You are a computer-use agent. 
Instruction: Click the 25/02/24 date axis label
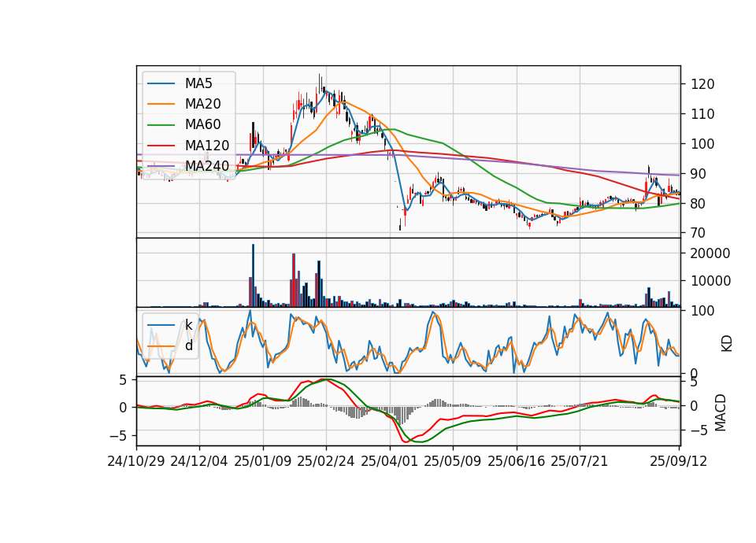[x=326, y=461]
